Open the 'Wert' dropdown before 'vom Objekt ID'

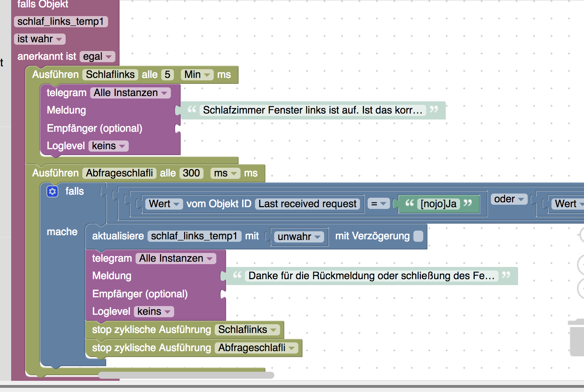click(x=164, y=204)
